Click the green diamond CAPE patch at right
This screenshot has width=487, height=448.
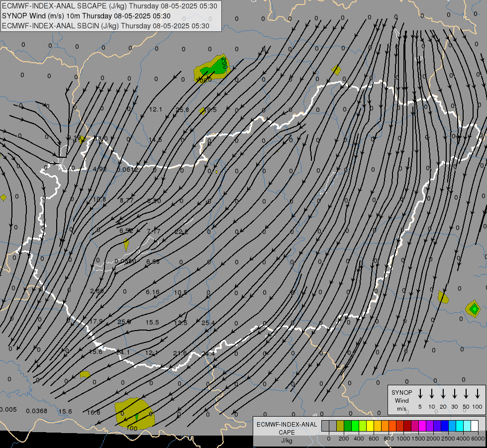click(x=474, y=309)
